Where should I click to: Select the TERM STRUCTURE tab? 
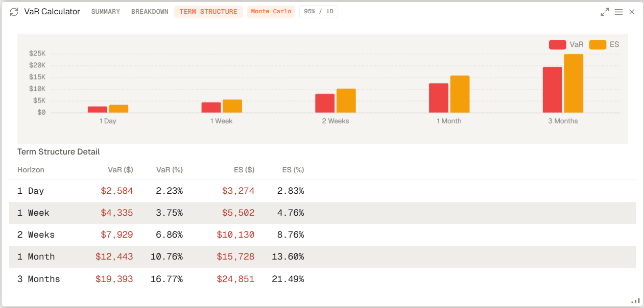coord(208,12)
